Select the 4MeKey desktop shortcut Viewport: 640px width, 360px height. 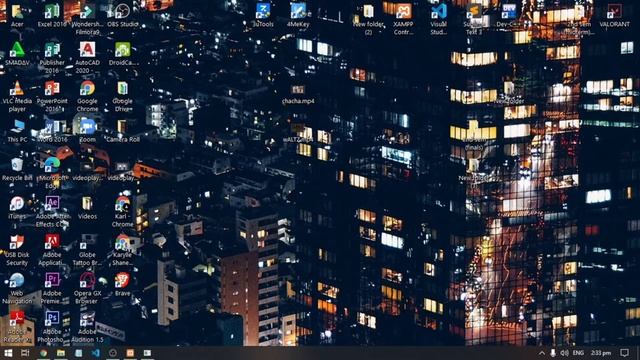click(x=298, y=16)
